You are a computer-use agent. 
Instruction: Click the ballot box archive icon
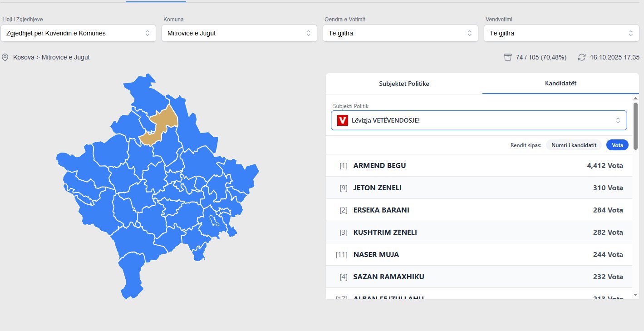(x=508, y=58)
